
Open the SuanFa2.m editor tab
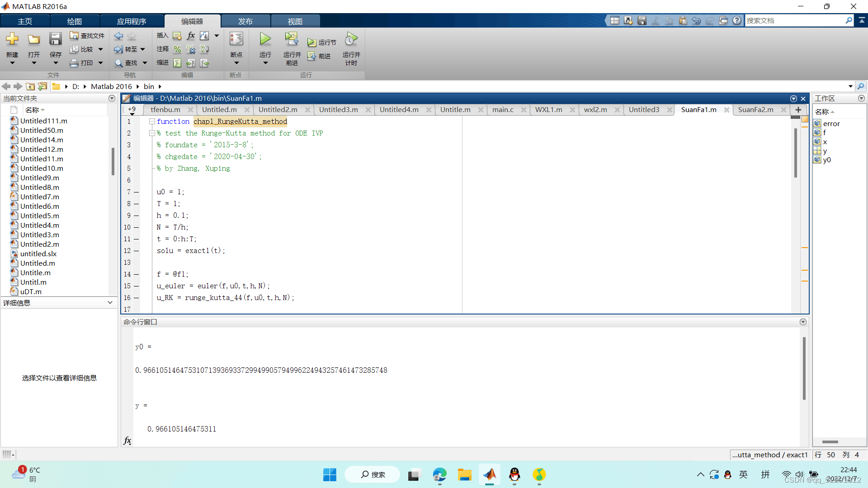click(755, 110)
